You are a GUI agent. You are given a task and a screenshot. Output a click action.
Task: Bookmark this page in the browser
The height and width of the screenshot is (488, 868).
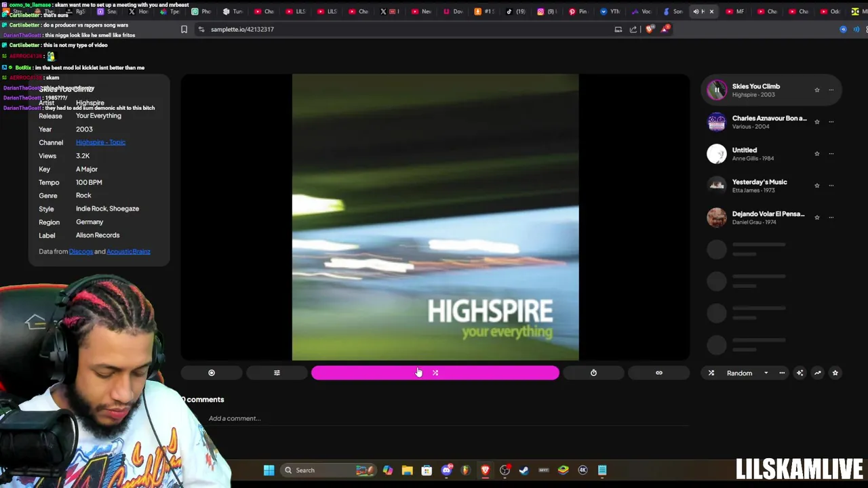184,29
